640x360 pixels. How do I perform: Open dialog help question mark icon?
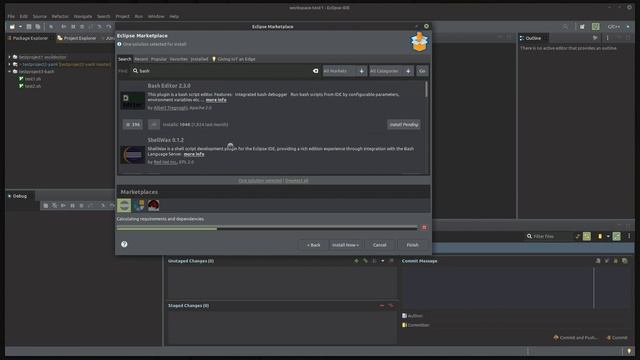[124, 244]
